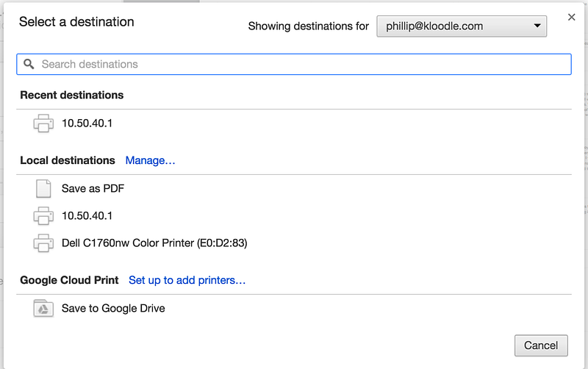Click the magnifier icon in the search box
This screenshot has height=369, width=588.
29,65
